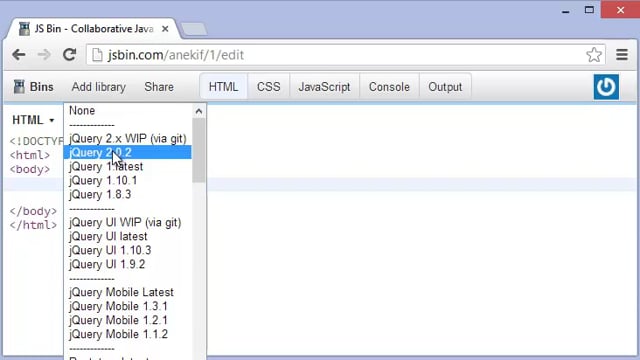The image size is (640, 360).
Task: Click the JS Bin tab title
Action: pos(94,29)
